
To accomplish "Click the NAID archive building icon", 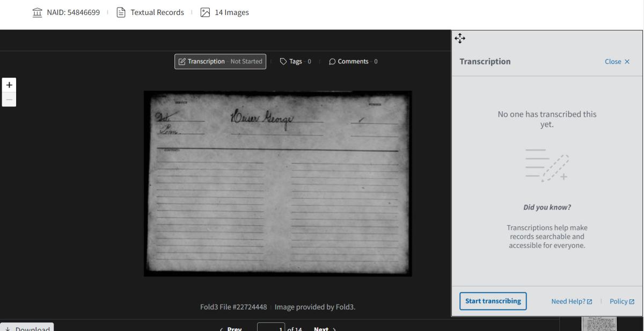I will [x=37, y=12].
